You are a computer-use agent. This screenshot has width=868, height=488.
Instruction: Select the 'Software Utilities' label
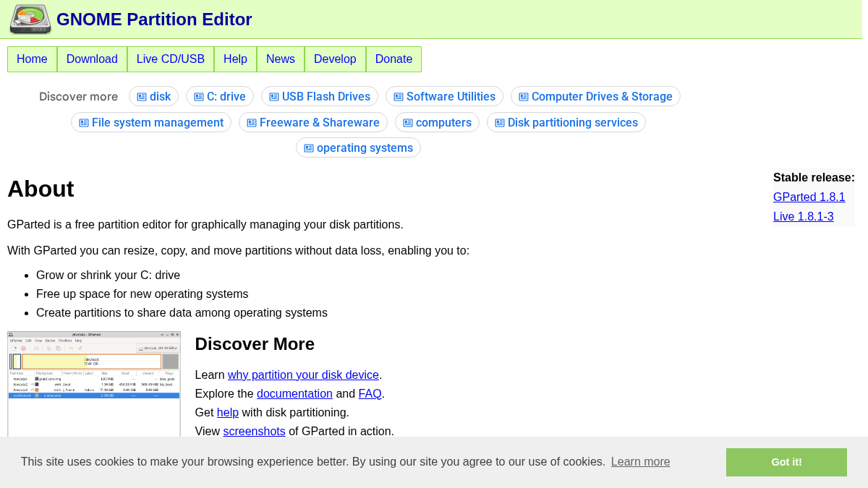[x=451, y=97]
